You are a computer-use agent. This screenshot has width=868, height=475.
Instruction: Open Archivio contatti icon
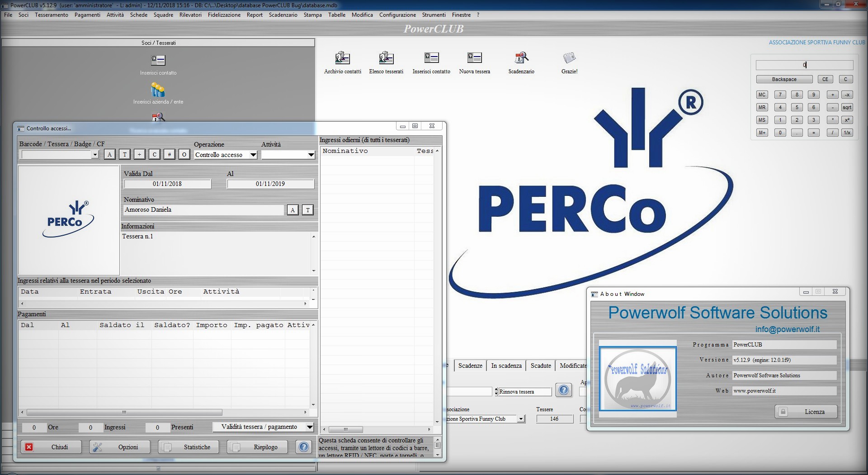342,58
